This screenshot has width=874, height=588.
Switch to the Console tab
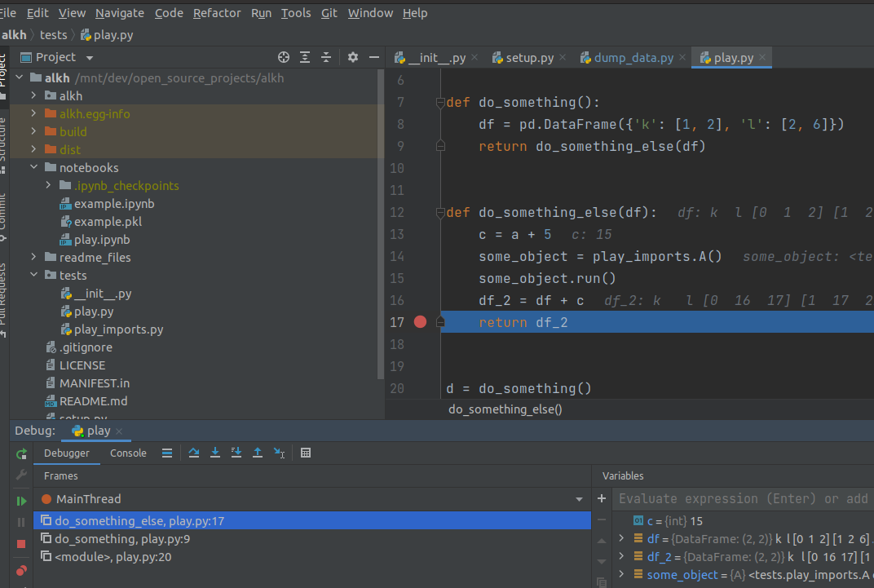[x=128, y=453]
